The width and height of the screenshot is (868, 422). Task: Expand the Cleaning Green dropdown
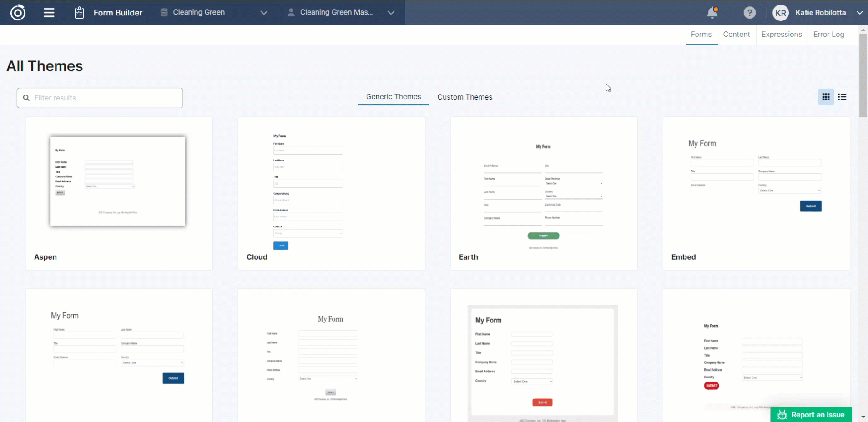tap(264, 13)
